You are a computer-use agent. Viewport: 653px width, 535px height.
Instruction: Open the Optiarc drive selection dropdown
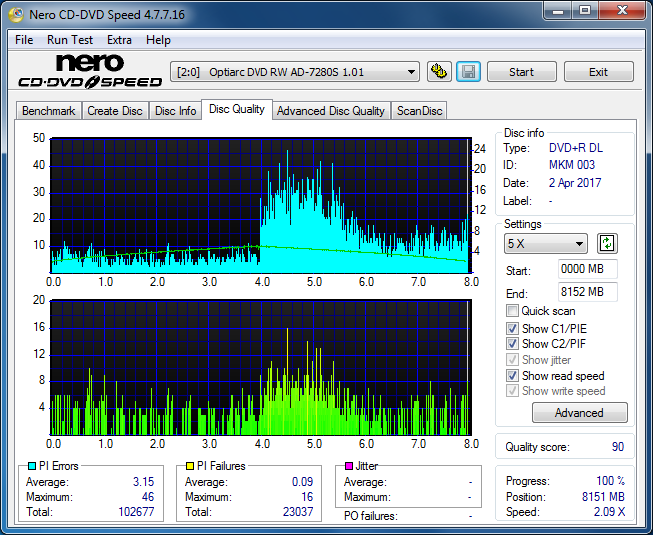point(295,72)
